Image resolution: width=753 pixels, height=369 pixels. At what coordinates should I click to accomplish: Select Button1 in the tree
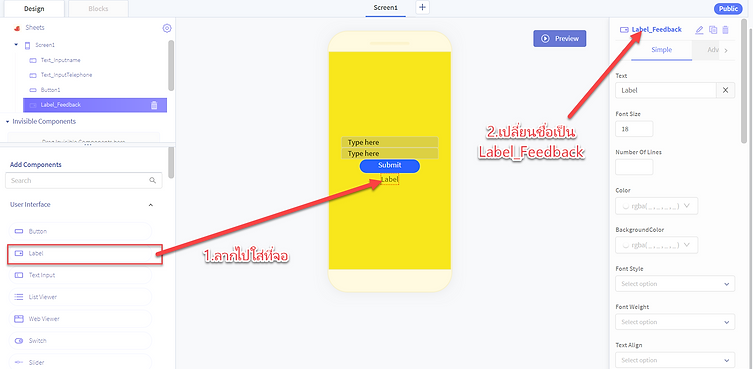click(50, 90)
